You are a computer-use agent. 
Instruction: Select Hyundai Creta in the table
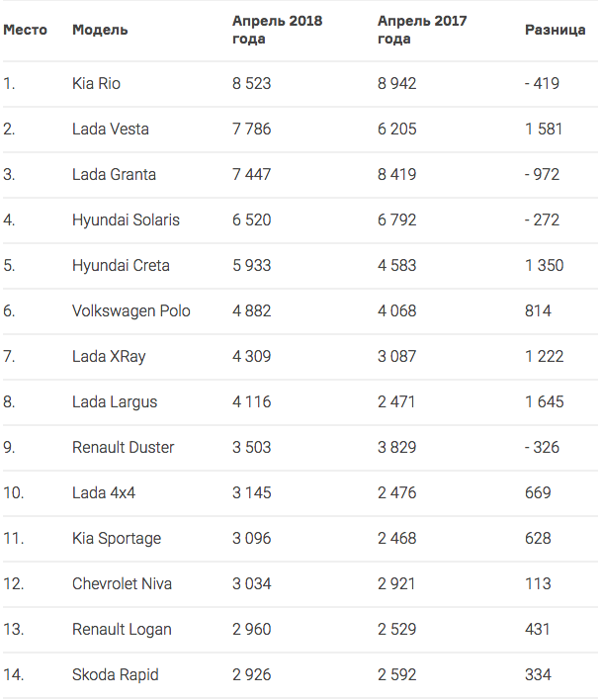[x=121, y=266]
